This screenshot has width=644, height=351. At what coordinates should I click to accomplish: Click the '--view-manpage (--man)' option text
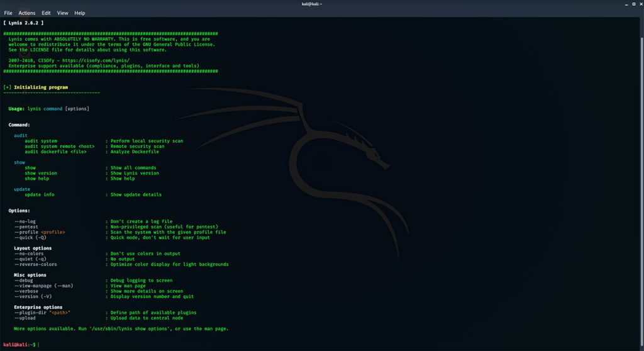[x=44, y=286]
